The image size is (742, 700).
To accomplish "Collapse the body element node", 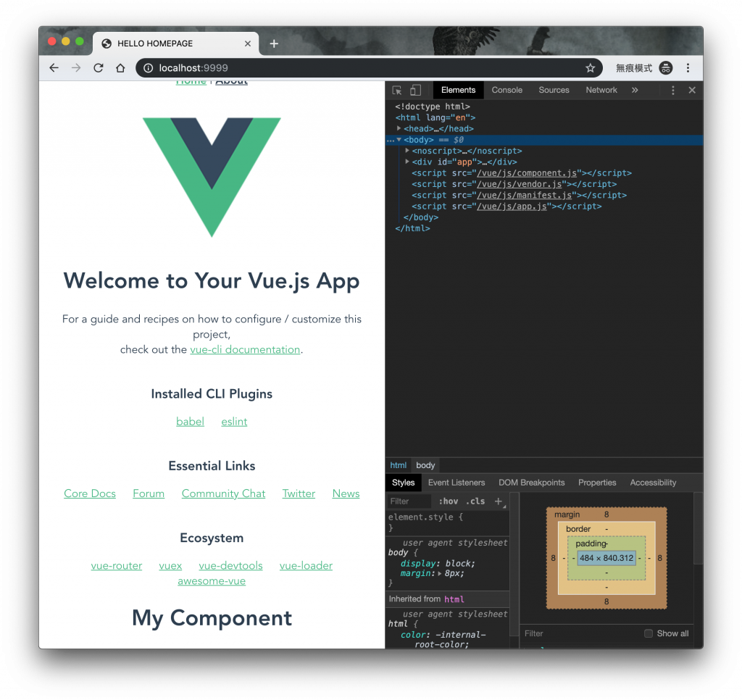I will click(x=399, y=140).
